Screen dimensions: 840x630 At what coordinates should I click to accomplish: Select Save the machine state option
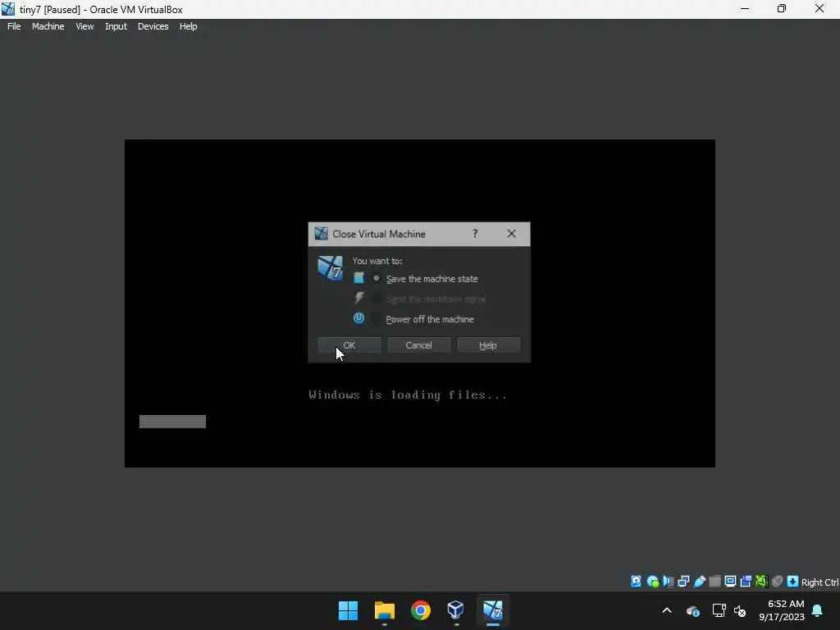(x=426, y=279)
